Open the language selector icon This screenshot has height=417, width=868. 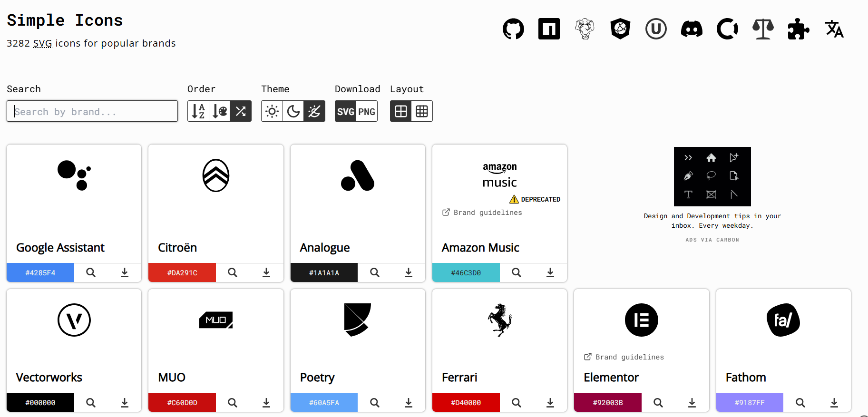pos(834,29)
